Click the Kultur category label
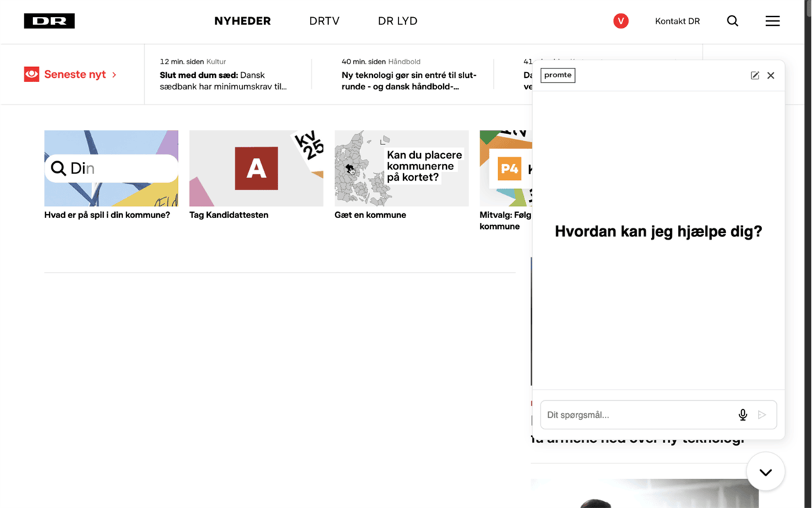The height and width of the screenshot is (508, 812). click(216, 62)
